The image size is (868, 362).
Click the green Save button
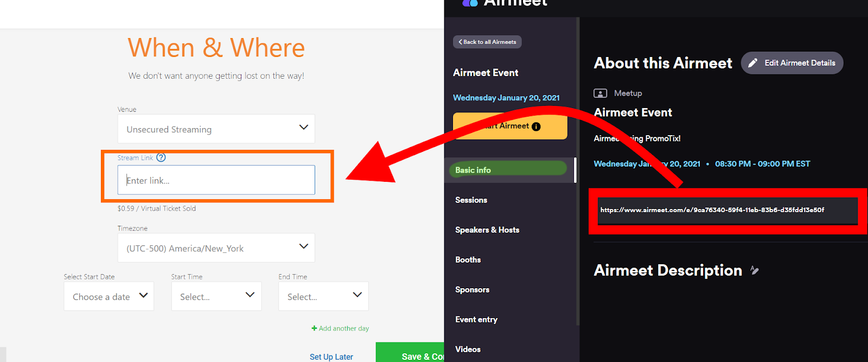point(410,353)
